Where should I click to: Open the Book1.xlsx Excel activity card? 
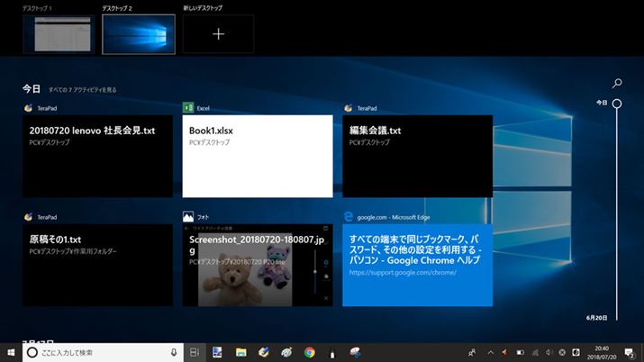click(258, 155)
